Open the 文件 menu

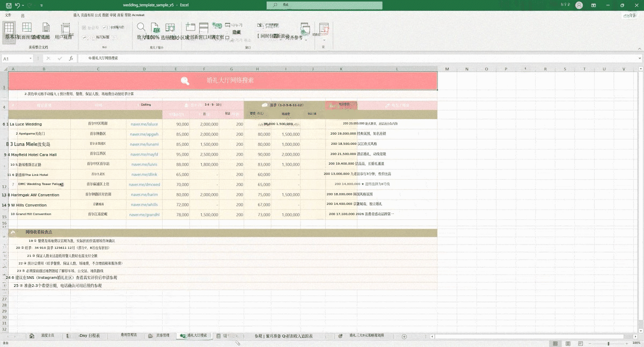point(8,15)
